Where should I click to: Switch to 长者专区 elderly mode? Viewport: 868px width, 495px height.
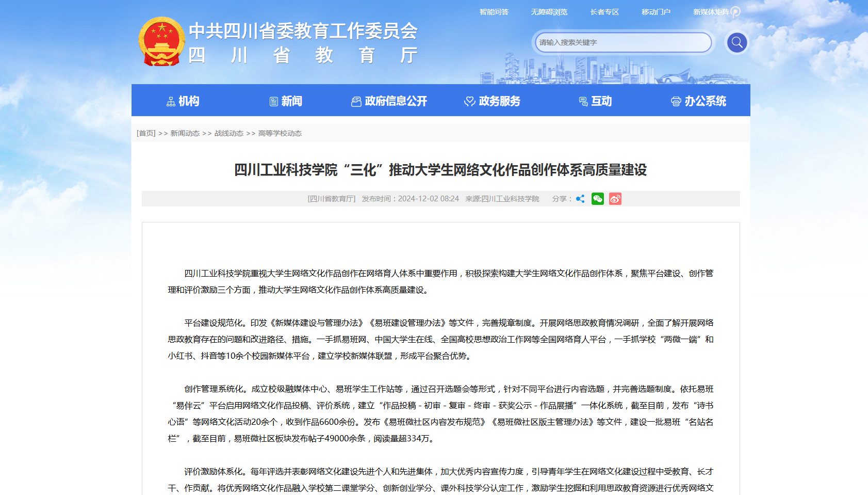[604, 12]
